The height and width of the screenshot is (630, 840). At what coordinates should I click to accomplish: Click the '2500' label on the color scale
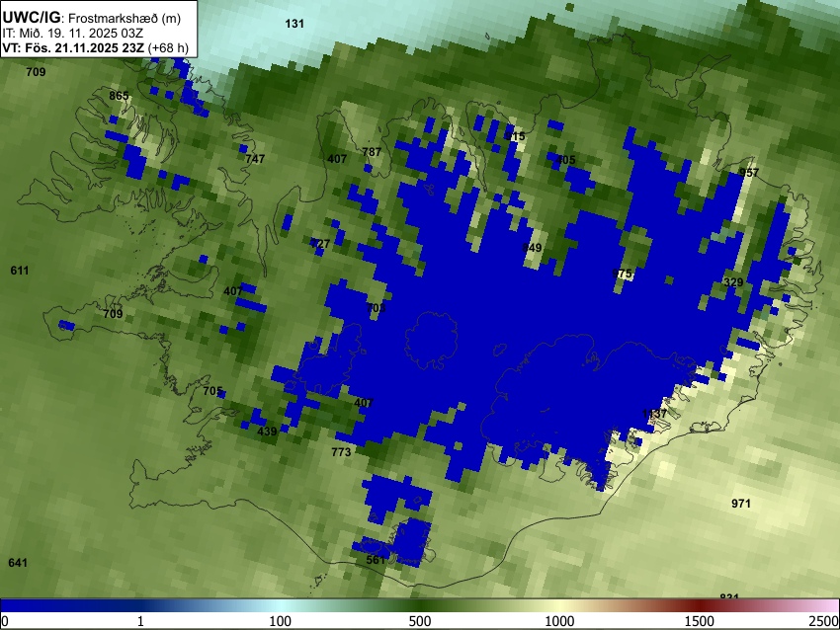click(x=824, y=621)
